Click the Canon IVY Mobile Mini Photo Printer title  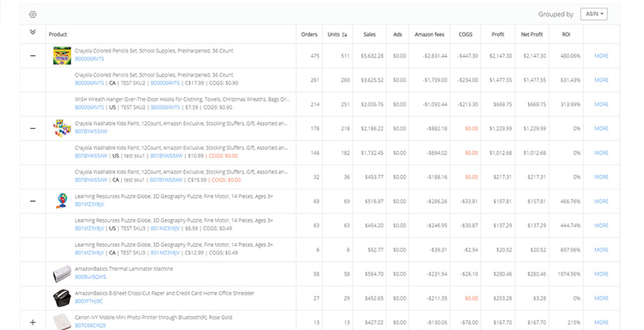pyautogui.click(x=153, y=318)
